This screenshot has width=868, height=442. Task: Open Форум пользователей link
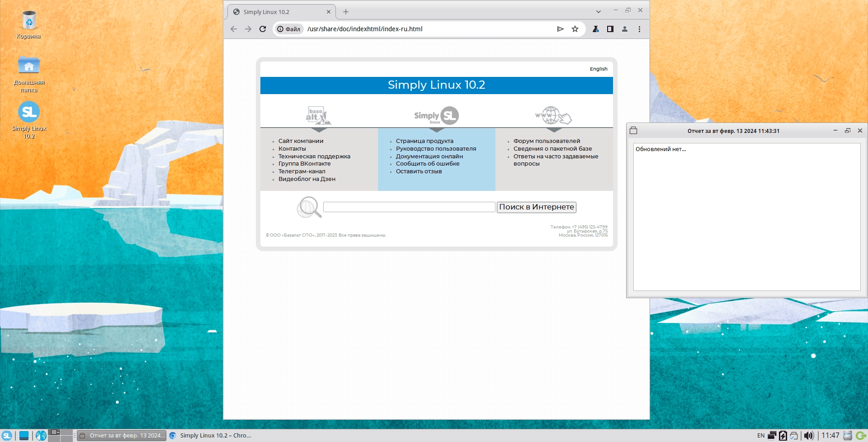point(547,141)
